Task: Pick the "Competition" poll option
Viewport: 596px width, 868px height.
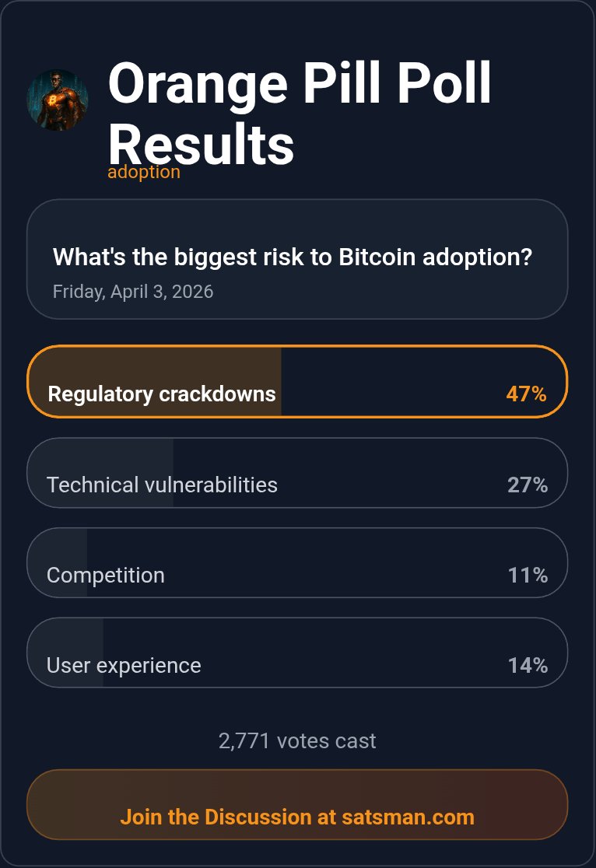Action: click(x=106, y=575)
